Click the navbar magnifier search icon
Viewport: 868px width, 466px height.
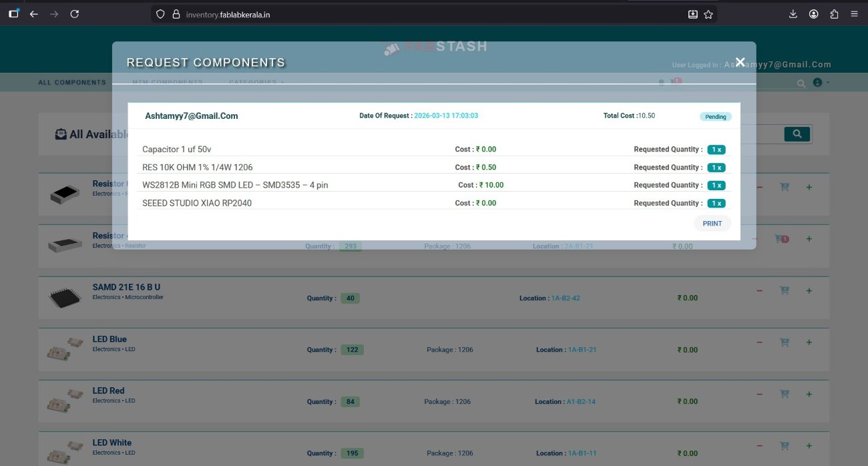pyautogui.click(x=801, y=83)
